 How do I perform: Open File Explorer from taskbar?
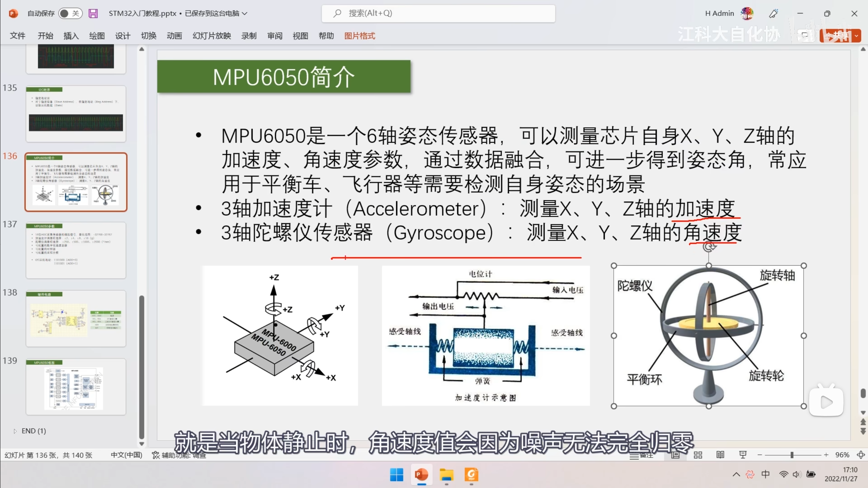[x=447, y=475]
